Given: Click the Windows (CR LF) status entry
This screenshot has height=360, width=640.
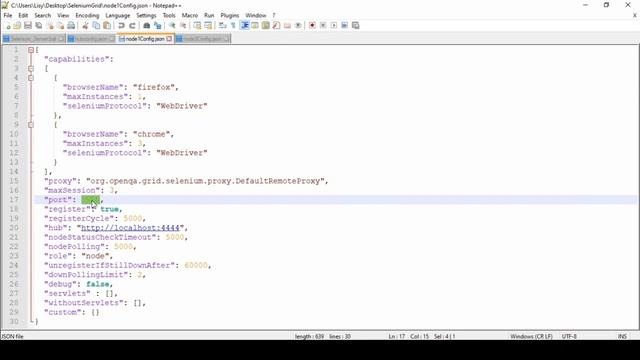Looking at the screenshot, I should pos(531,336).
